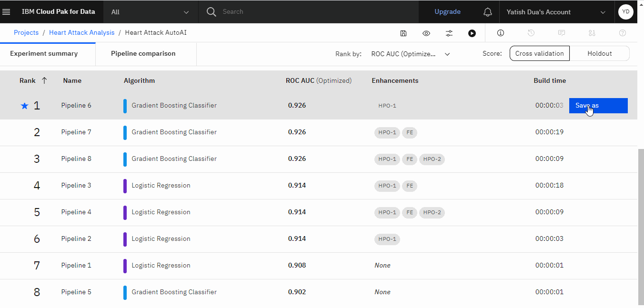Open the information panel icon
The width and height of the screenshot is (644, 308).
501,33
